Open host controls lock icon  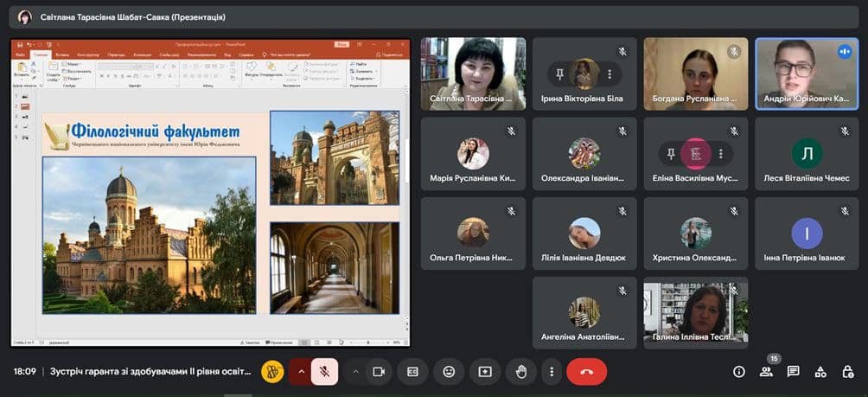click(x=847, y=372)
